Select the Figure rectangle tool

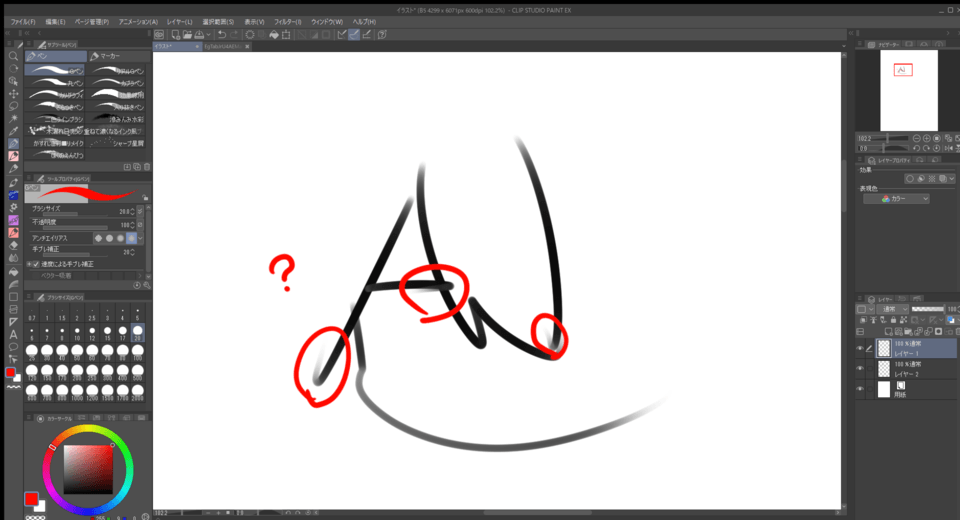click(x=13, y=296)
